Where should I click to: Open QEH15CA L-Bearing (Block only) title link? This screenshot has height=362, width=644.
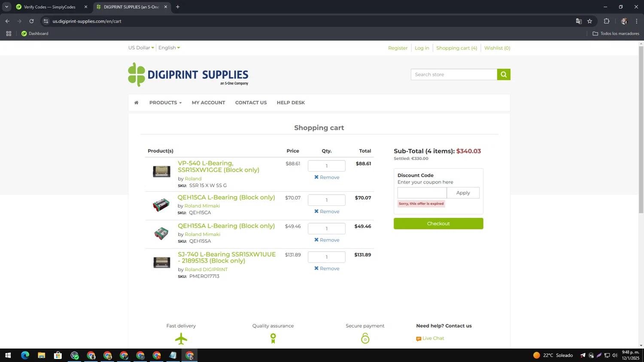pyautogui.click(x=226, y=197)
